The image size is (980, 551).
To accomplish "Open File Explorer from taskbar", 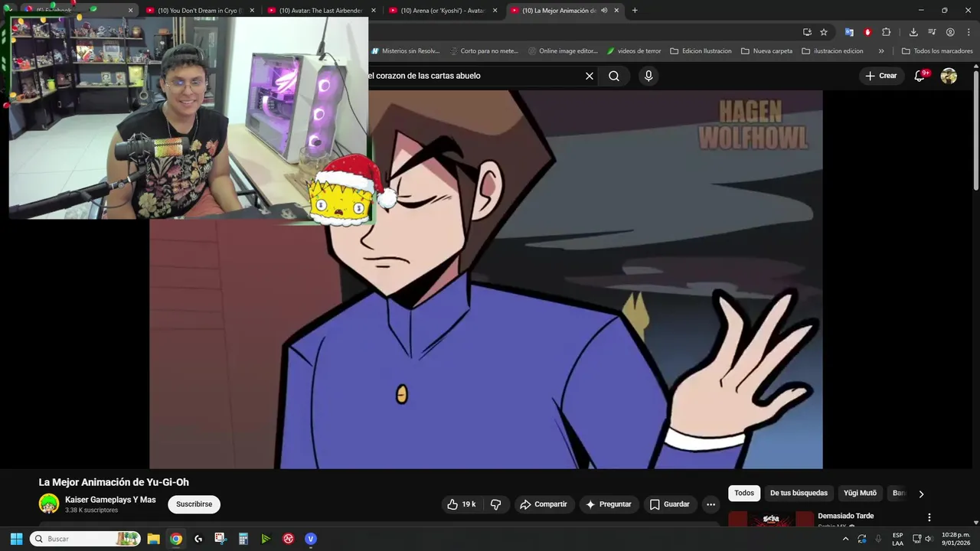I will click(153, 539).
